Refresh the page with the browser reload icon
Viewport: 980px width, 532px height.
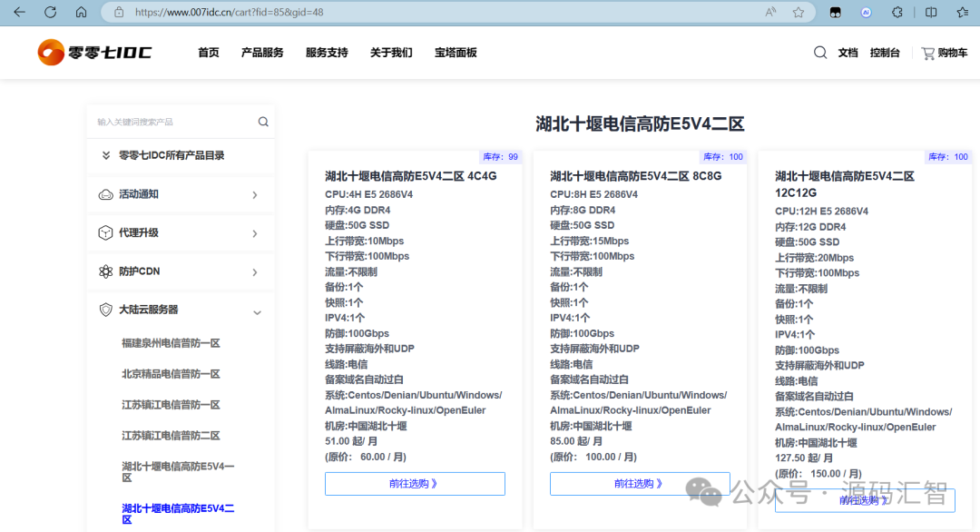pyautogui.click(x=50, y=13)
